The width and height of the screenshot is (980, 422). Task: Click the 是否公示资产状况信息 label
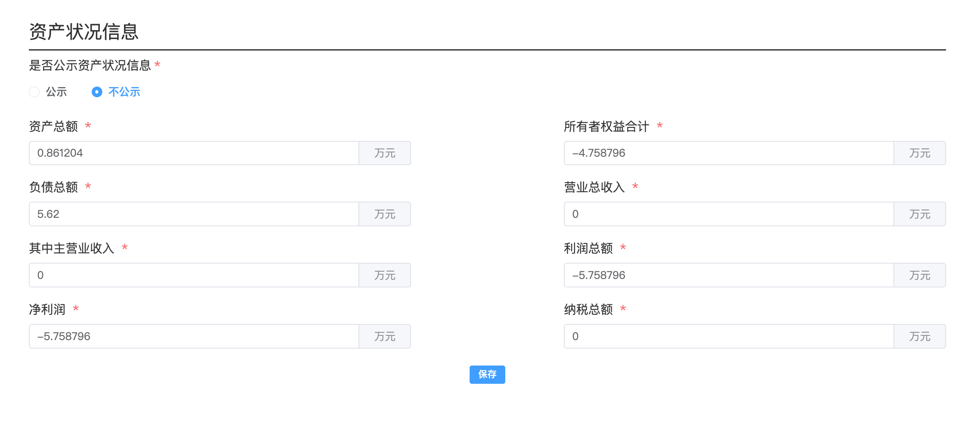click(90, 65)
